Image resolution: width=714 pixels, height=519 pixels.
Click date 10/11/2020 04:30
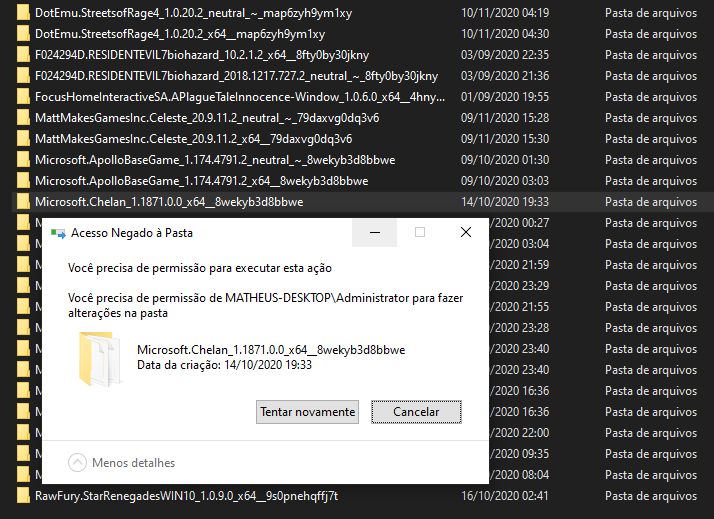pos(505,34)
